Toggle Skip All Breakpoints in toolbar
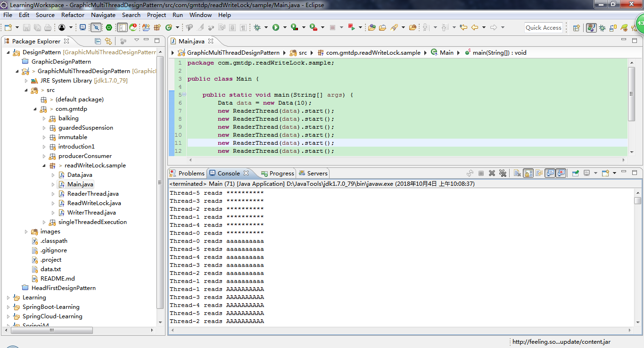Viewport: 644px width, 348px height. [x=96, y=27]
